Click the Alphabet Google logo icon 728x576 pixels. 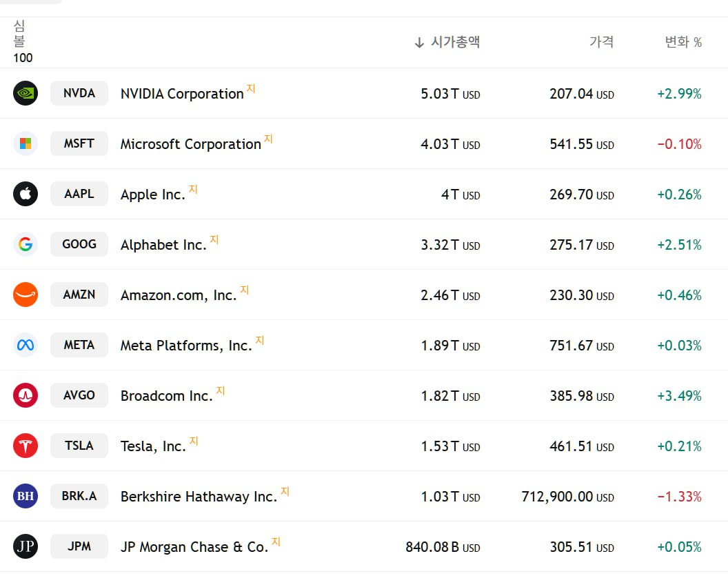coord(26,244)
